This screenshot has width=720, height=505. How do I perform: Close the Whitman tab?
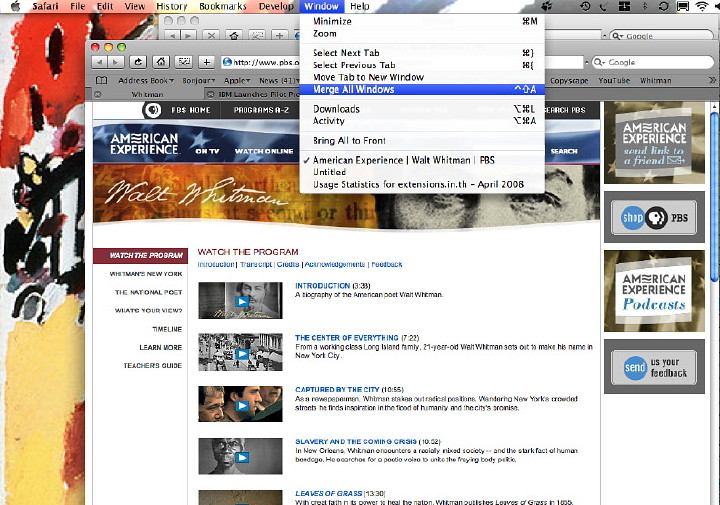tap(97, 94)
